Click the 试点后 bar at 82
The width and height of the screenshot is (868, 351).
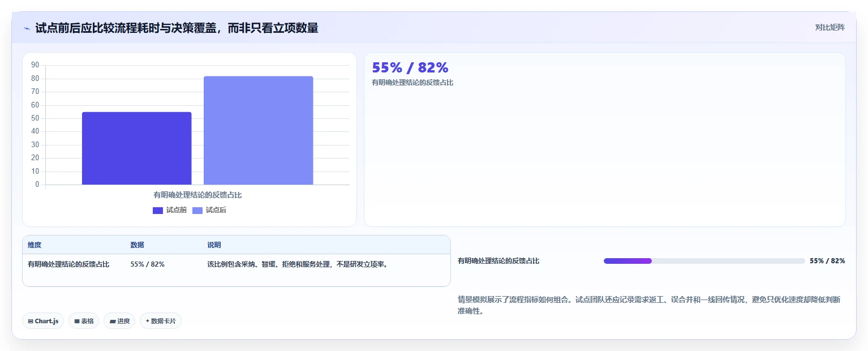coord(259,130)
